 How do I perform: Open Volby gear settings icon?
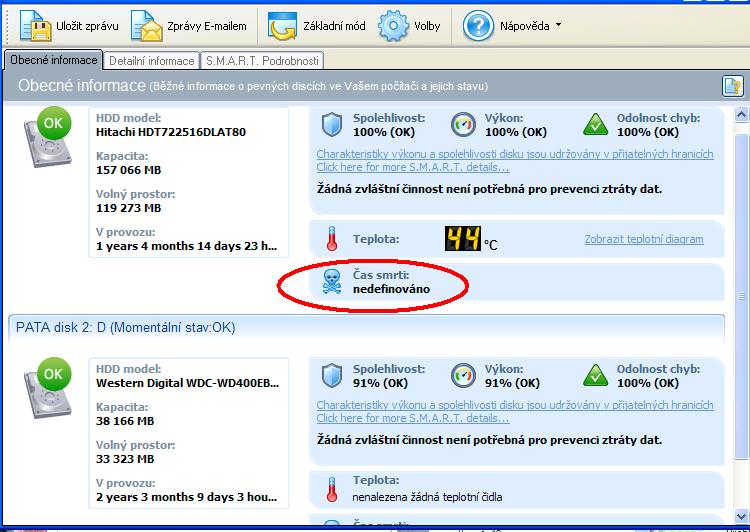[394, 25]
